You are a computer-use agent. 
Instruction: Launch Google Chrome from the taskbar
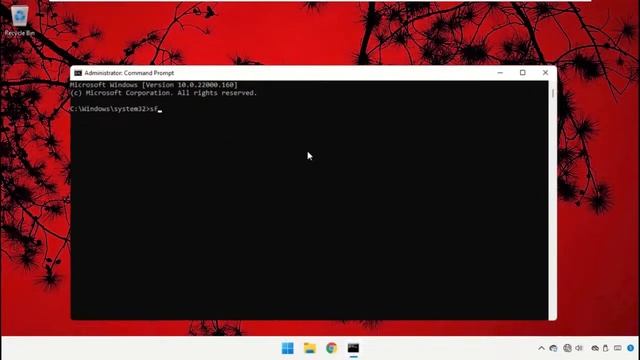click(x=331, y=348)
